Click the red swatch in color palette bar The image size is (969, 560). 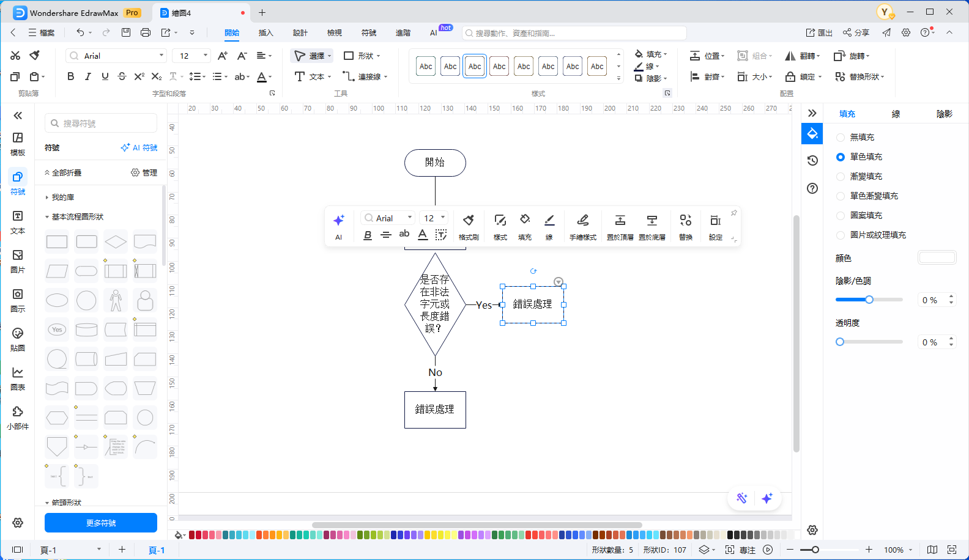click(192, 535)
